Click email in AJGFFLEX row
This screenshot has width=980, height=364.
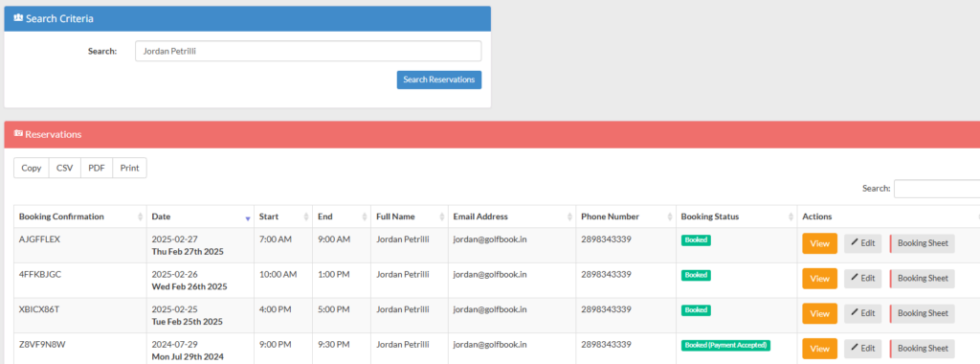click(x=490, y=239)
